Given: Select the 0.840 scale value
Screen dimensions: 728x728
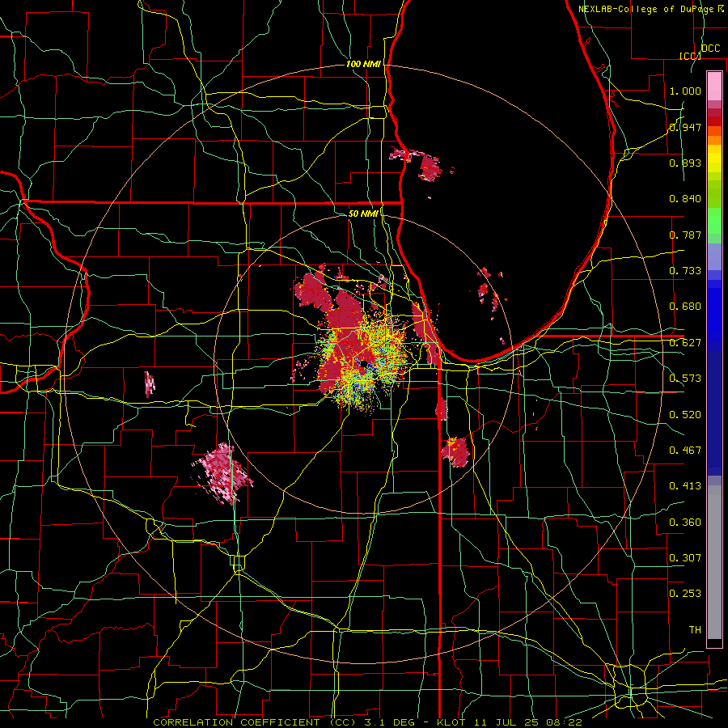Looking at the screenshot, I should [685, 199].
